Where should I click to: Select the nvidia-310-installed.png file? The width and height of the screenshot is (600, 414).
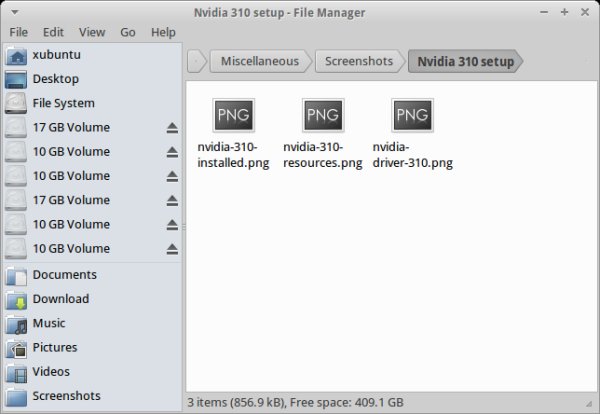[x=233, y=134]
